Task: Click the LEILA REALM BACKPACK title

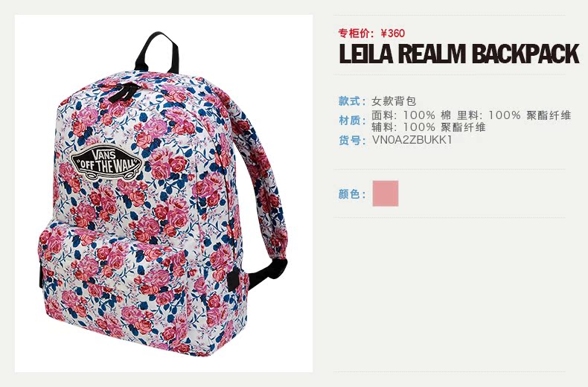Action: pyautogui.click(x=459, y=54)
